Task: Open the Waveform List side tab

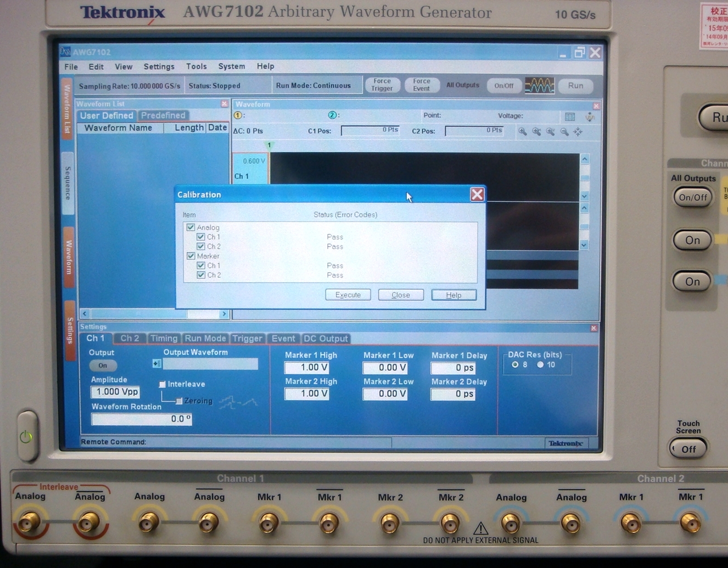Action: click(68, 109)
